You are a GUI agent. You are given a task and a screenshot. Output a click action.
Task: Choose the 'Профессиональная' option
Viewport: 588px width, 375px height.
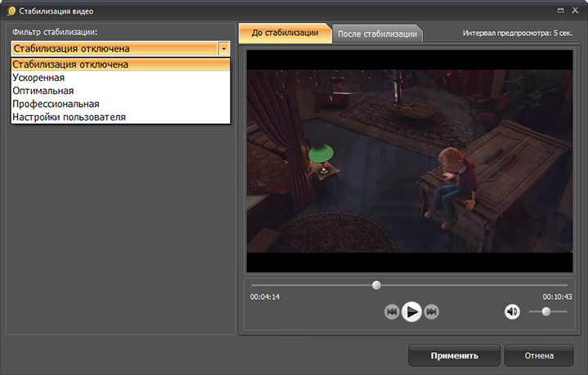(121, 104)
